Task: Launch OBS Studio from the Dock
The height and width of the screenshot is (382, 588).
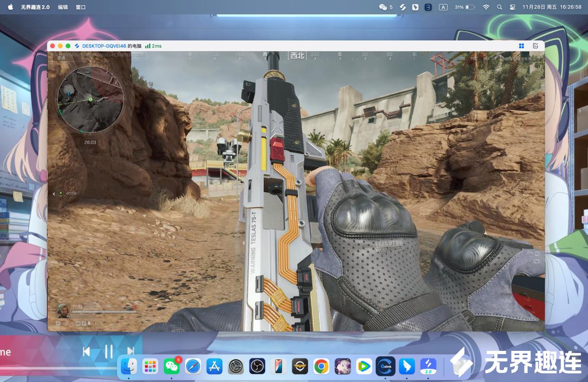Action: pyautogui.click(x=257, y=366)
